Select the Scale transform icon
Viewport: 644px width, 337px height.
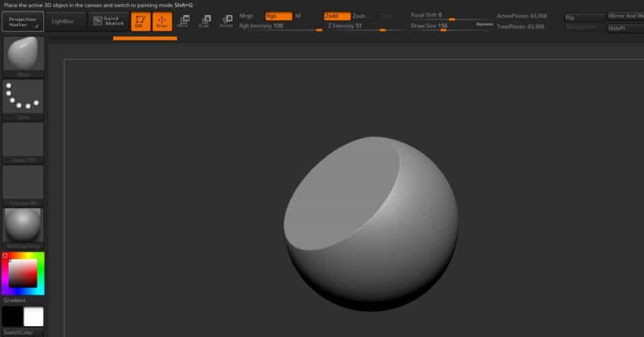[x=204, y=21]
